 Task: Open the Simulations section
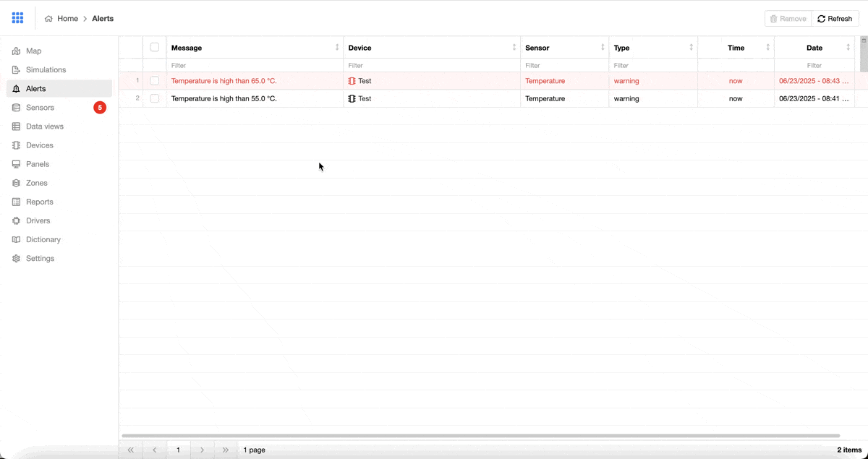coord(59,70)
